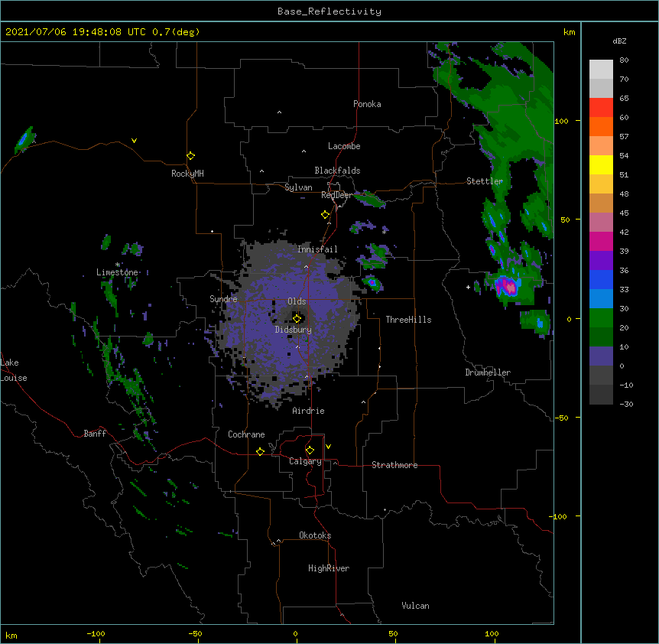Select the Calgary label
This screenshot has height=644, width=659.
pos(305,461)
